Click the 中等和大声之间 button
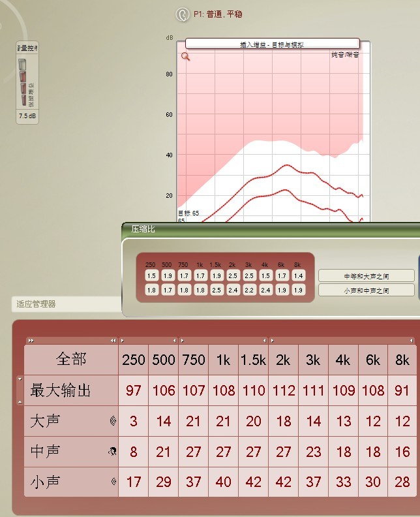420x517 pixels. (x=367, y=276)
